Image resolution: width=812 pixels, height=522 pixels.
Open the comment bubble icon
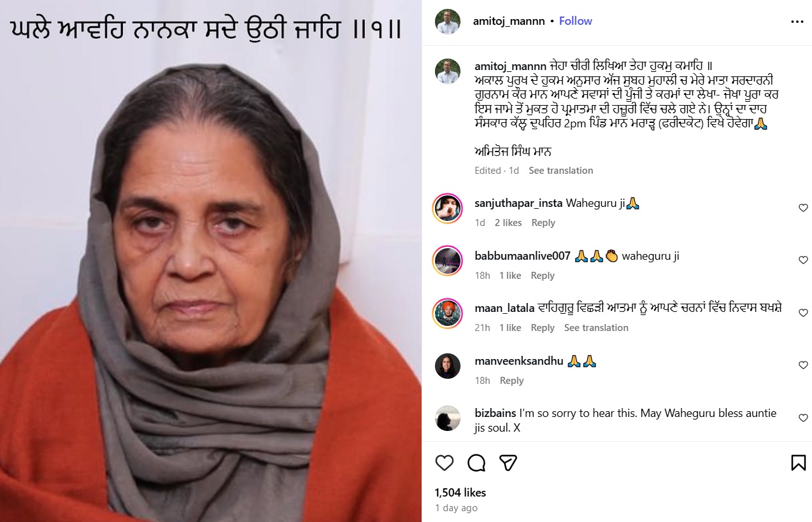[476, 463]
